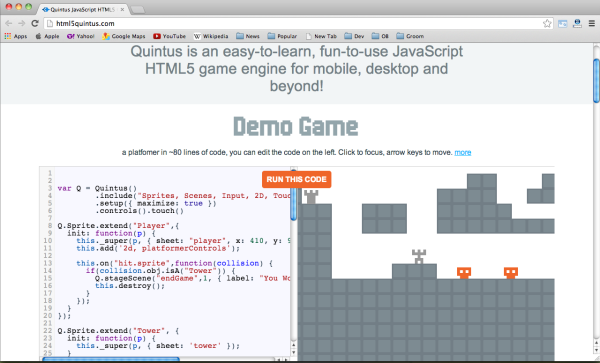Click the 'Demo Game' heading
600x363 pixels.
(x=296, y=127)
